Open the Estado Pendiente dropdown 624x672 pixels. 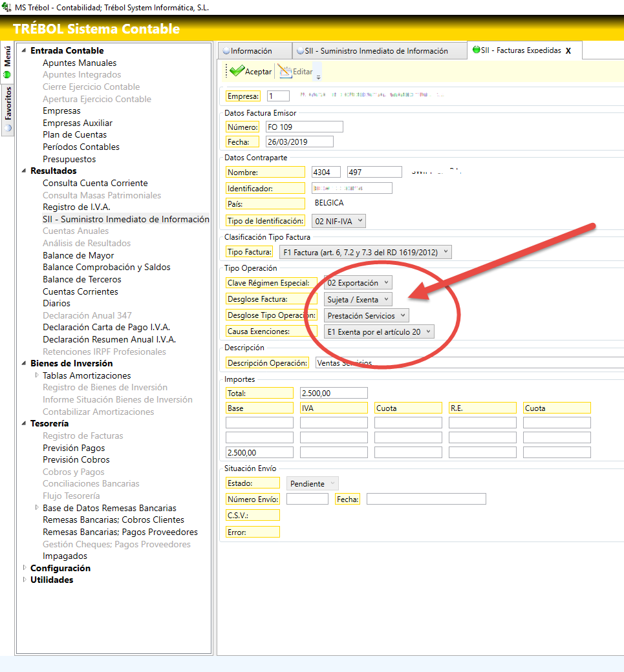(x=312, y=483)
